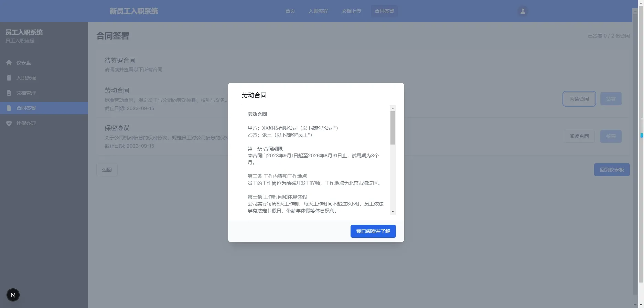Click the 新员工入职系统 header title

point(134,11)
